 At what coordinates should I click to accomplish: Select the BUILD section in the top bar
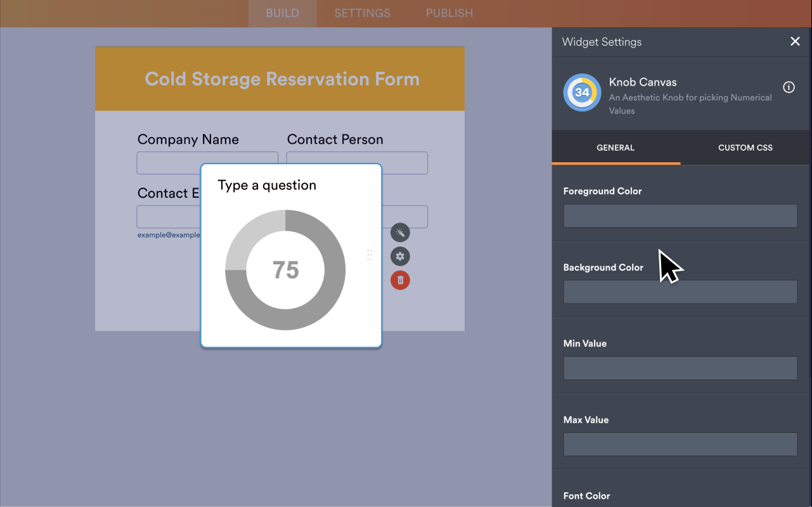click(x=282, y=13)
